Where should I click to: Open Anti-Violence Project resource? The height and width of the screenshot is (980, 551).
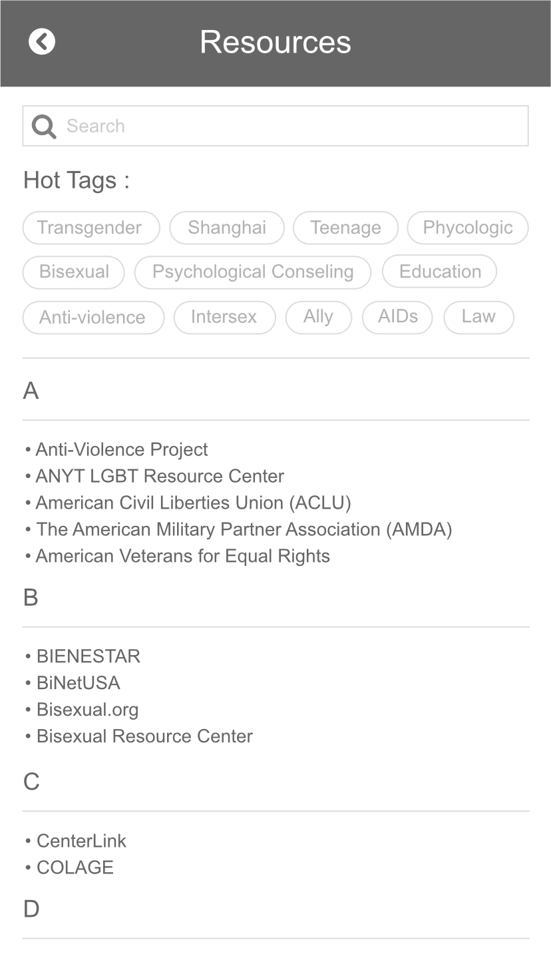(121, 449)
